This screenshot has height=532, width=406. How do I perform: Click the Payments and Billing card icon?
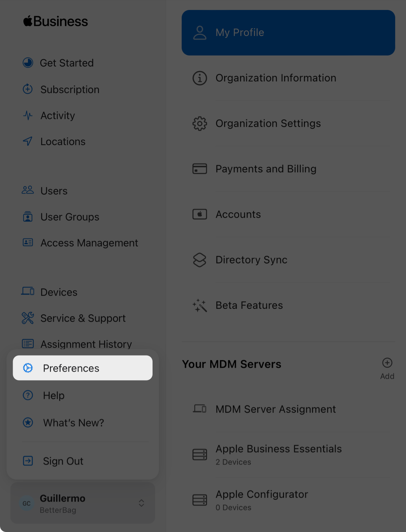(200, 169)
